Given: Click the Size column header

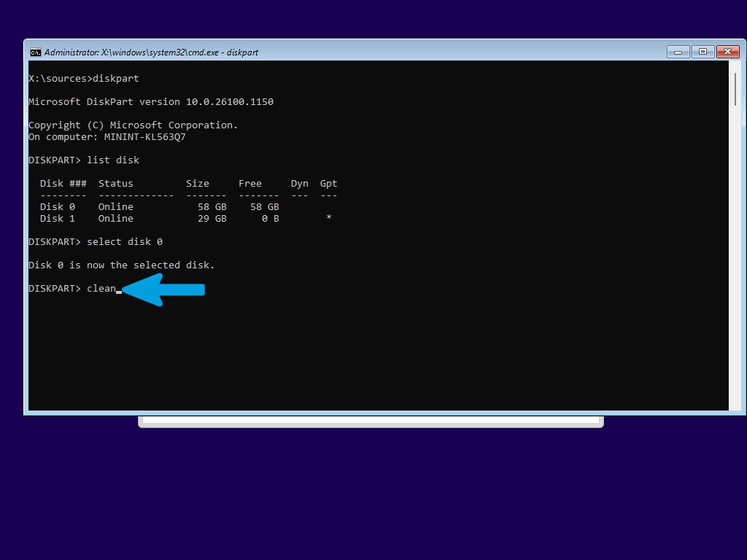Looking at the screenshot, I should [197, 183].
